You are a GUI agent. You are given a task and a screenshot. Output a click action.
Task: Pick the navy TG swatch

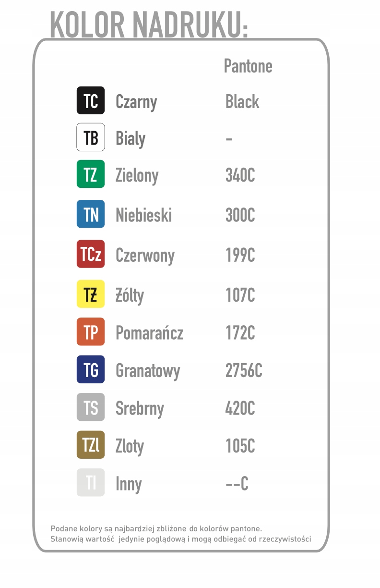click(x=91, y=369)
